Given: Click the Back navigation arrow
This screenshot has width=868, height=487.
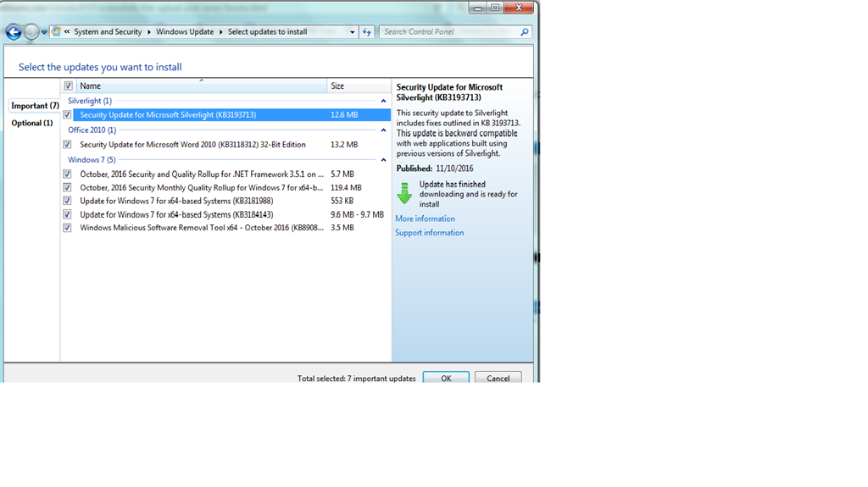Looking at the screenshot, I should pos(14,32).
